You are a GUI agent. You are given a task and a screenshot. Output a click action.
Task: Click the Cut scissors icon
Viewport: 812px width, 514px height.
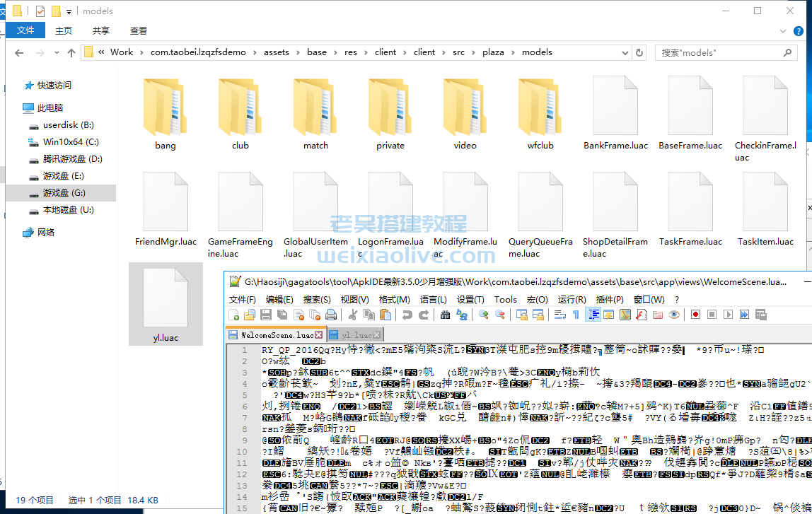pos(353,315)
